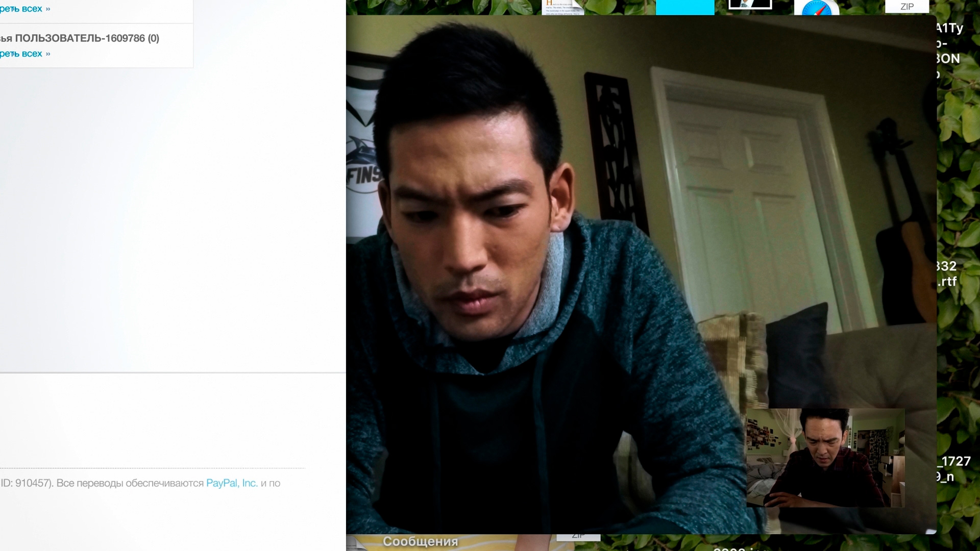The width and height of the screenshot is (980, 551).
Task: Click the self-view thumbnail in video call
Action: [825, 458]
